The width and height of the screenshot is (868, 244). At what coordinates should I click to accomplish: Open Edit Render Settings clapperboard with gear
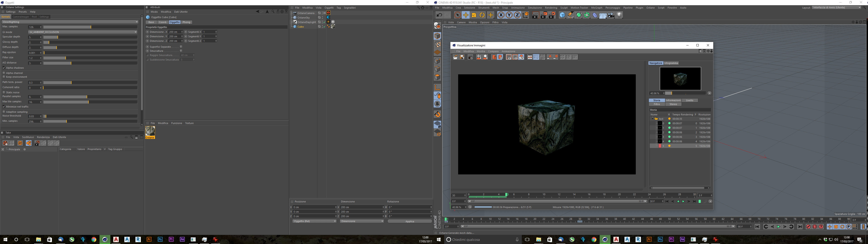[552, 15]
